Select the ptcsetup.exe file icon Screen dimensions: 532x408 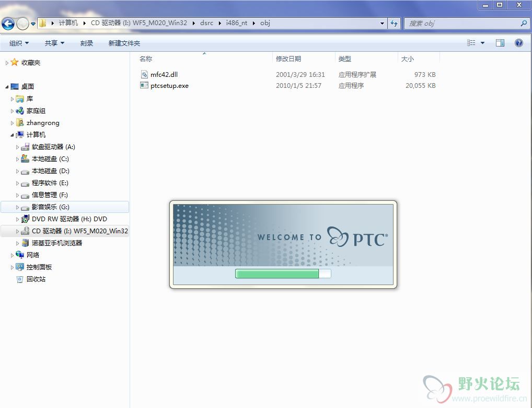point(144,85)
